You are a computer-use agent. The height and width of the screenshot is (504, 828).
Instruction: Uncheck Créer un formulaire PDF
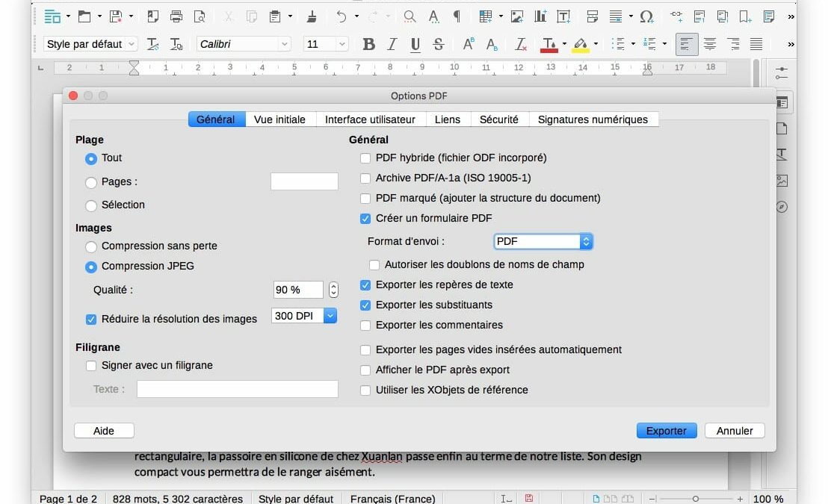365,219
